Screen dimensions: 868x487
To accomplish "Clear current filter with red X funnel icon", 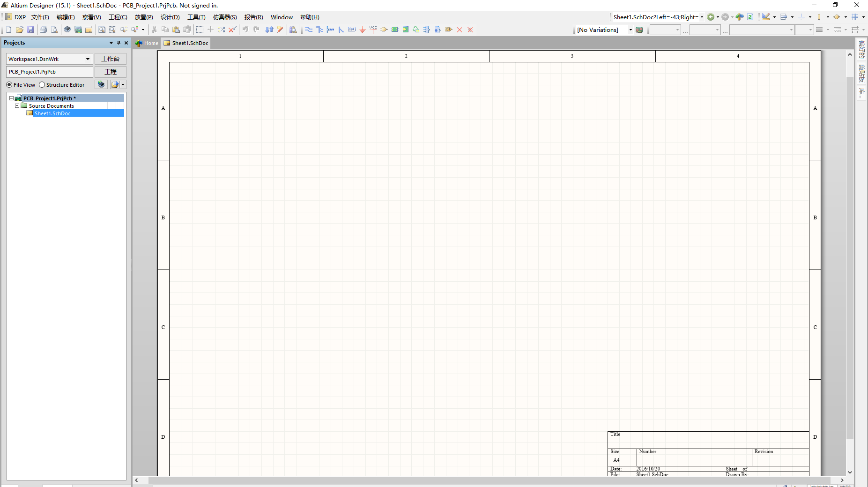I will point(232,30).
